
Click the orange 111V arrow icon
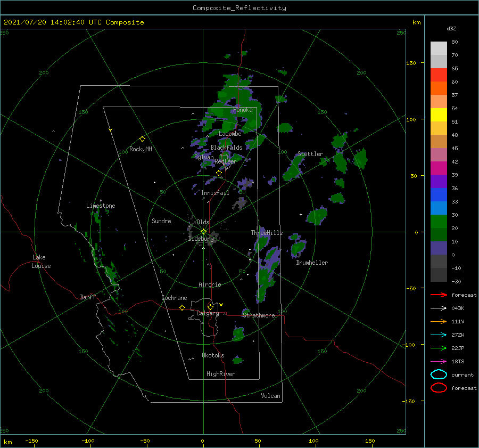click(439, 321)
